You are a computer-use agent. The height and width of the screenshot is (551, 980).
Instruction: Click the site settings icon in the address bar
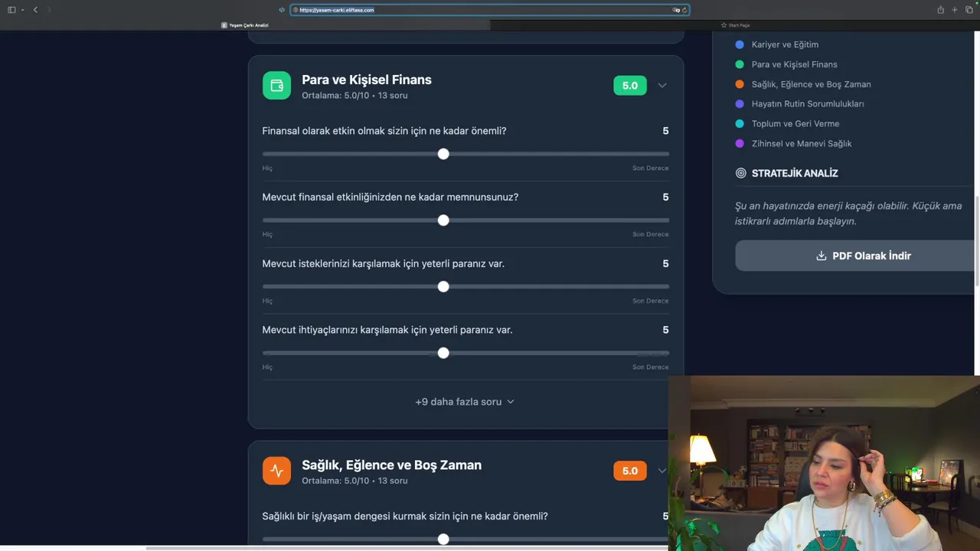click(296, 10)
